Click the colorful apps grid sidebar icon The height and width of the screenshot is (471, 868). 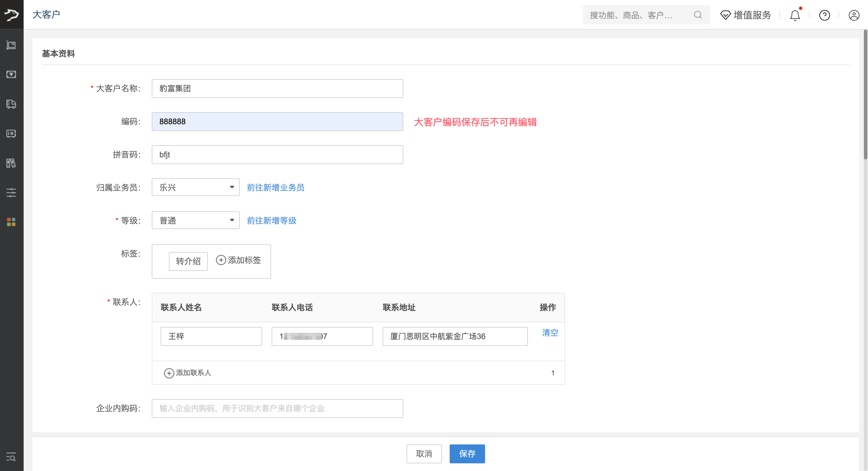11,222
